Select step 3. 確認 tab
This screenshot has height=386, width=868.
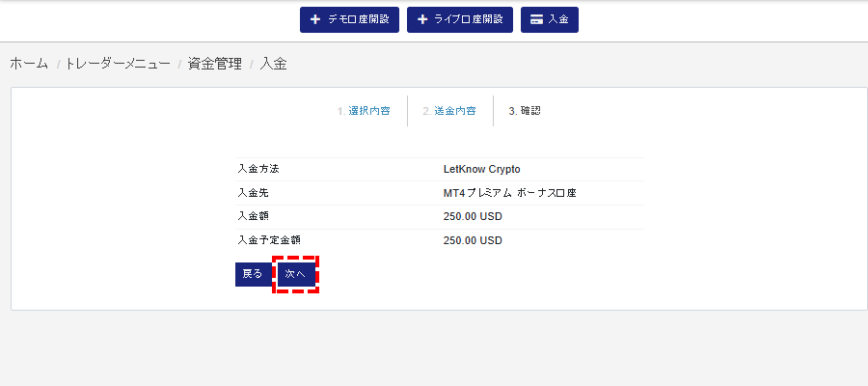pyautogui.click(x=525, y=111)
